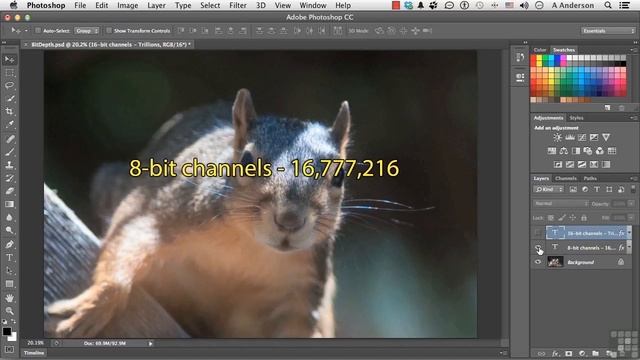640x360 pixels.
Task: Expand effects on 8-bit channels layer
Action: click(x=629, y=247)
